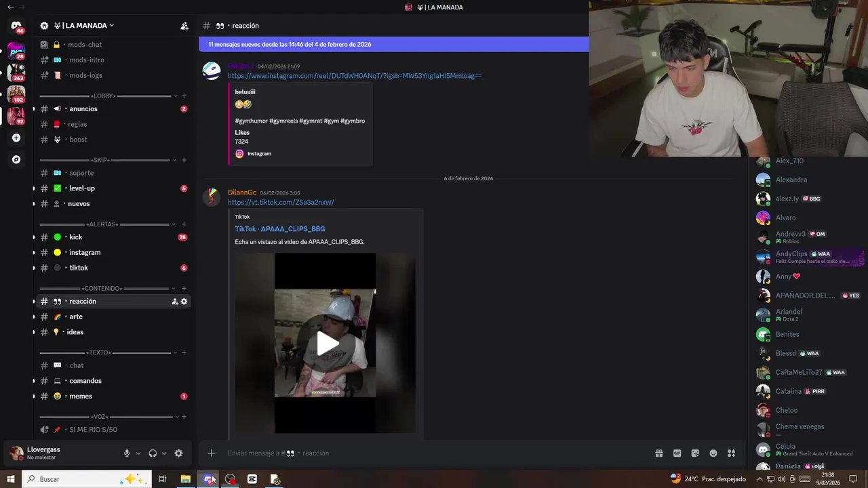The width and height of the screenshot is (868, 488).
Task: Open user settings gear next to Llovergass
Action: click(178, 453)
